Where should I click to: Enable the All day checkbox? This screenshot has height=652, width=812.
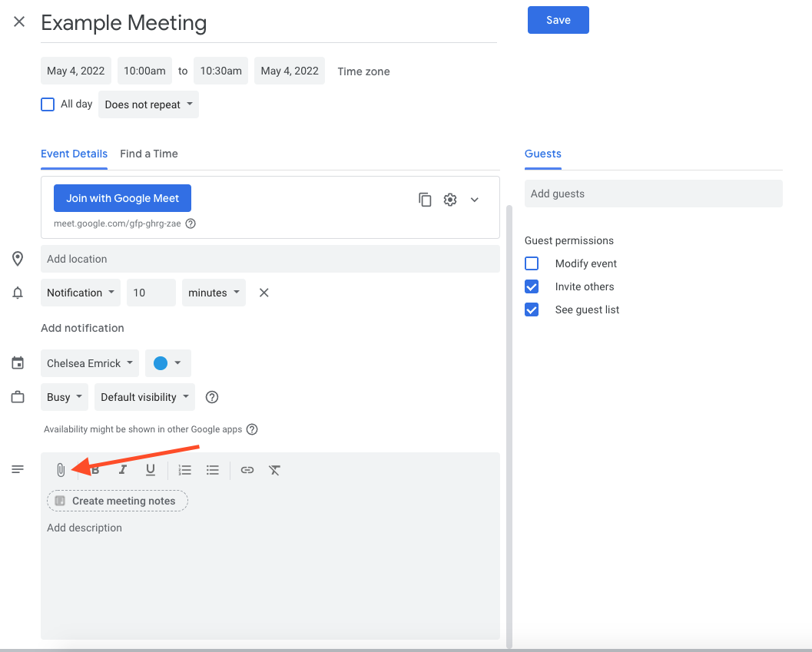pyautogui.click(x=47, y=104)
